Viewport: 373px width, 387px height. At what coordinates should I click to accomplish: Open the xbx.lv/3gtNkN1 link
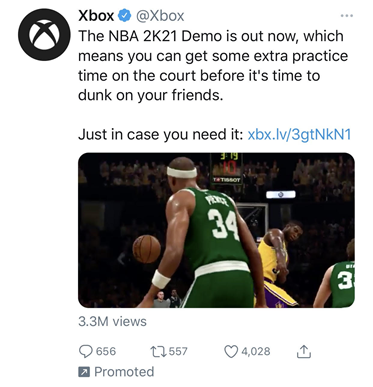click(x=299, y=134)
